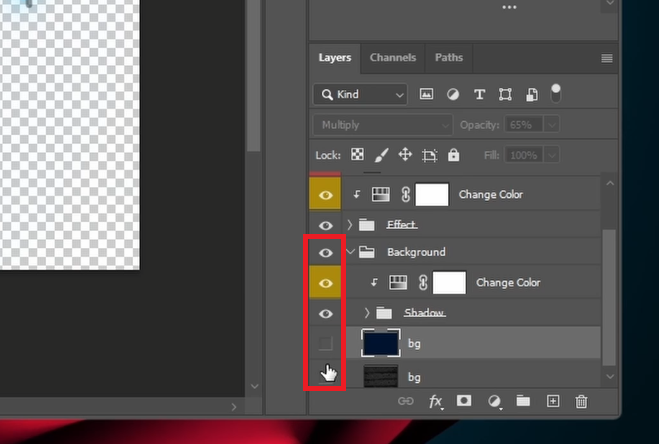This screenshot has height=444, width=659.
Task: Create a new group
Action: click(x=523, y=401)
